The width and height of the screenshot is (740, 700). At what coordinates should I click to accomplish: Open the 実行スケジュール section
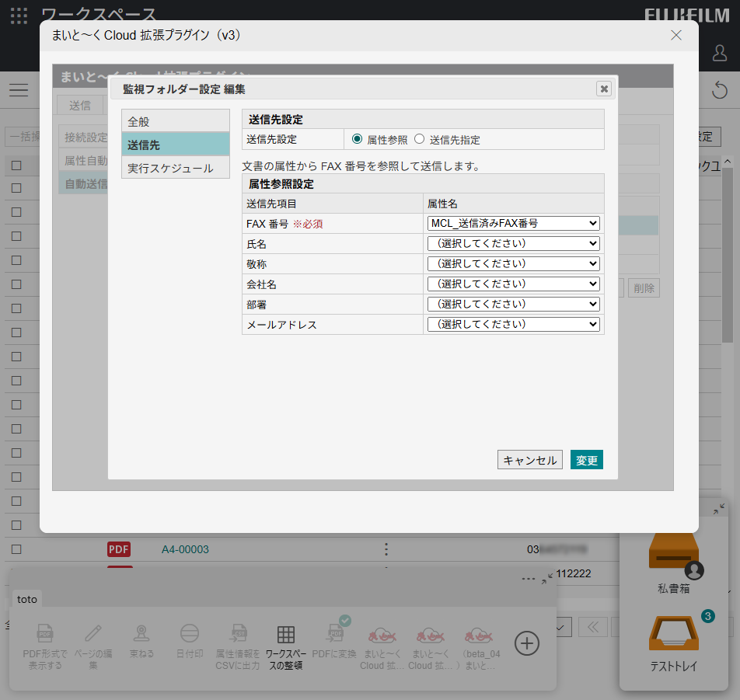176,168
